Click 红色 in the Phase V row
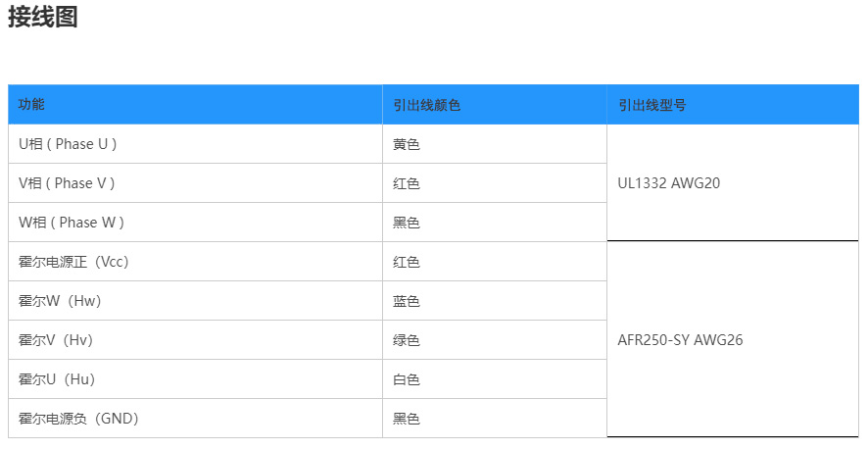The image size is (868, 450). coord(407,183)
